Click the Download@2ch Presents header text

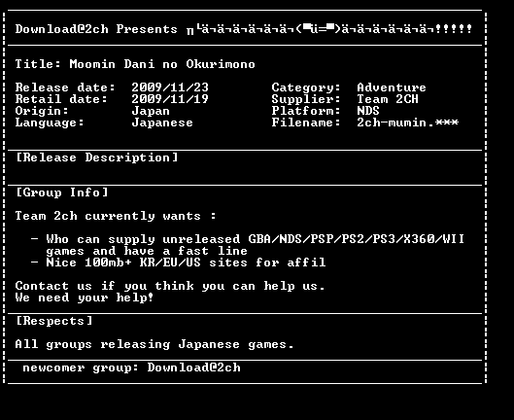tap(96, 29)
